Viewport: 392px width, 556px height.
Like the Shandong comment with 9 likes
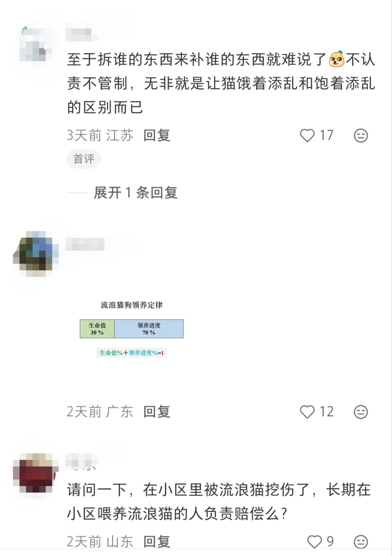[314, 542]
